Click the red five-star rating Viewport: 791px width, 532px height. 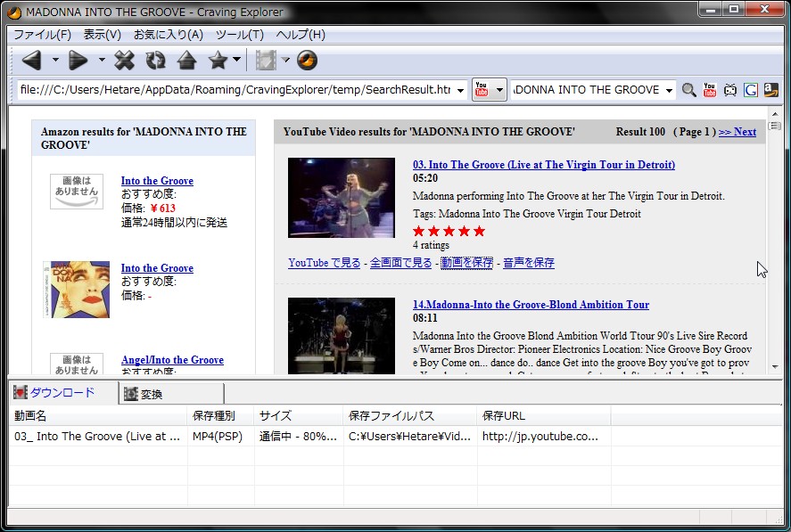(x=449, y=231)
